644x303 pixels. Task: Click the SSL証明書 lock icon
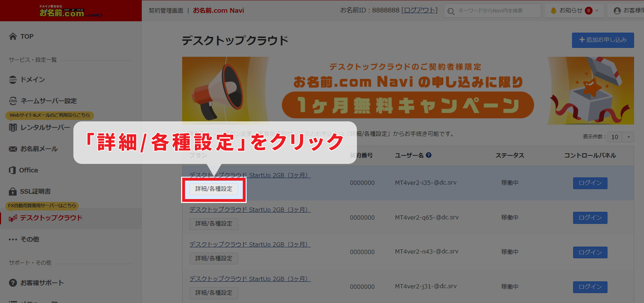coord(13,191)
